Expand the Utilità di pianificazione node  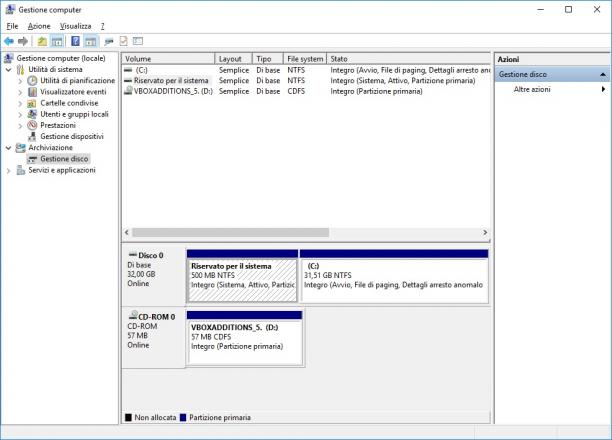point(20,81)
